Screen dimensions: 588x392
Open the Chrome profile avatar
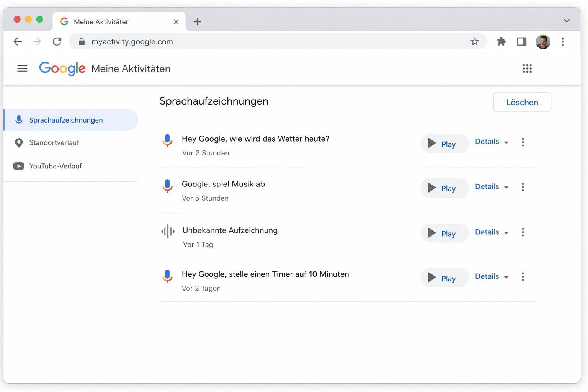point(543,41)
